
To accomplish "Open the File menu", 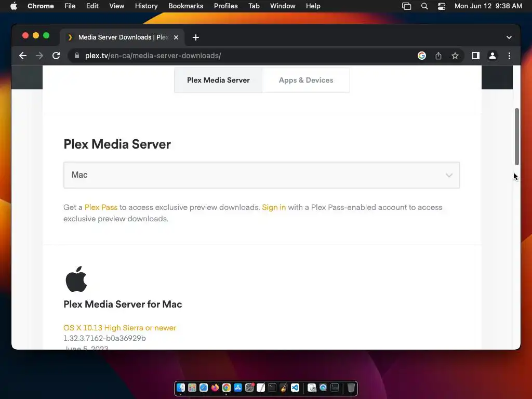I will point(70,6).
